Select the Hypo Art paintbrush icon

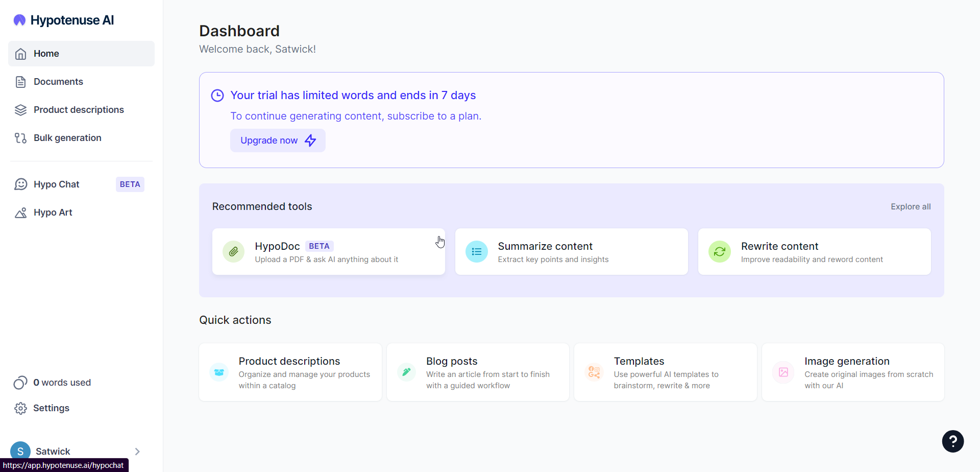click(20, 212)
